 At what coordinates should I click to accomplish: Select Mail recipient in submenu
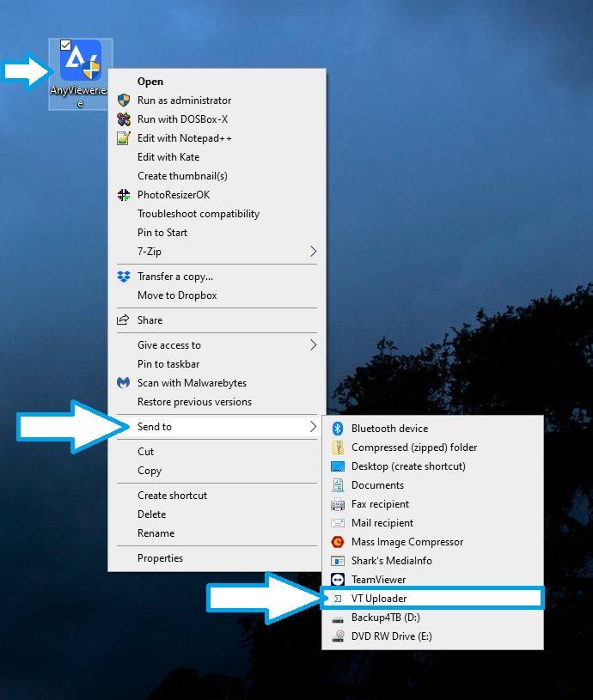click(x=432, y=523)
